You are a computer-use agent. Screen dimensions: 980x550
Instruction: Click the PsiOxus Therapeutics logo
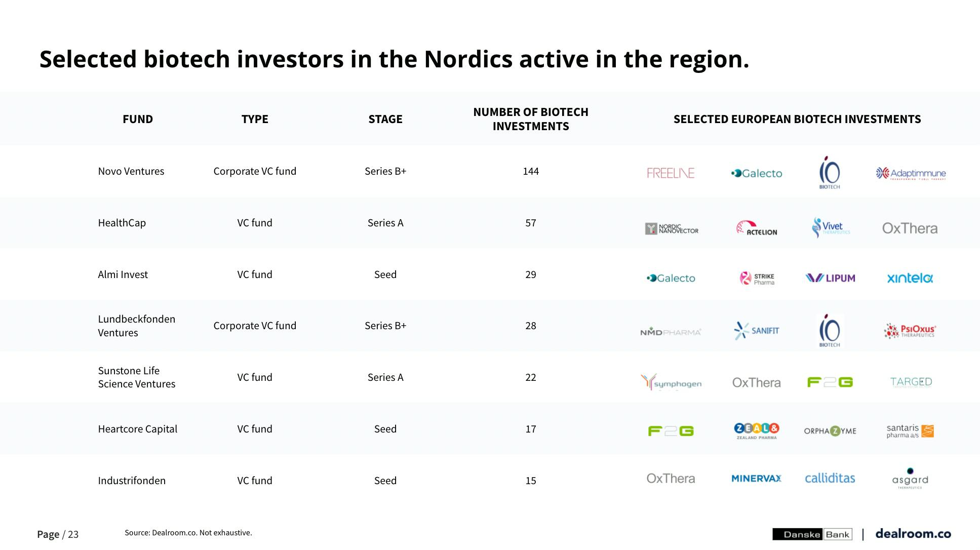click(910, 331)
